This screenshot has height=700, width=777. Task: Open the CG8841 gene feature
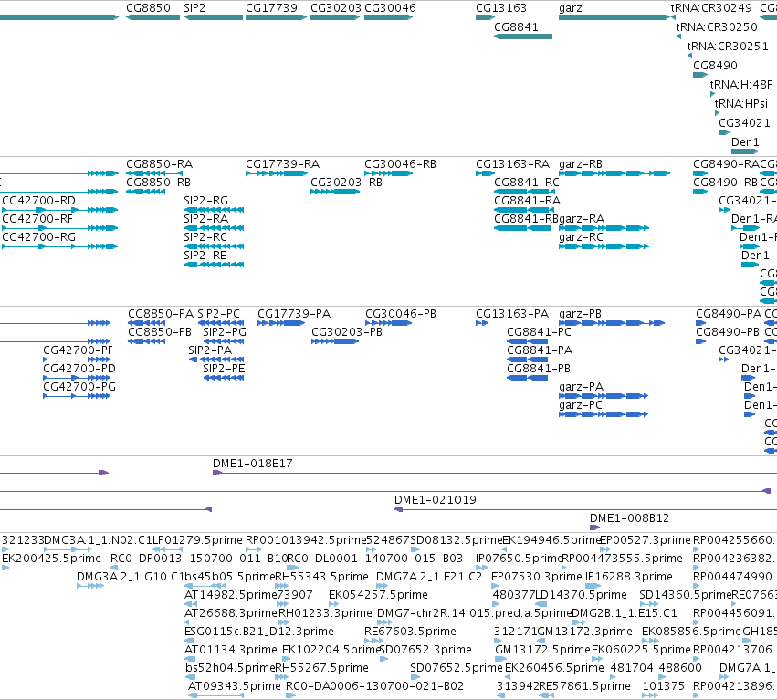[x=523, y=37]
